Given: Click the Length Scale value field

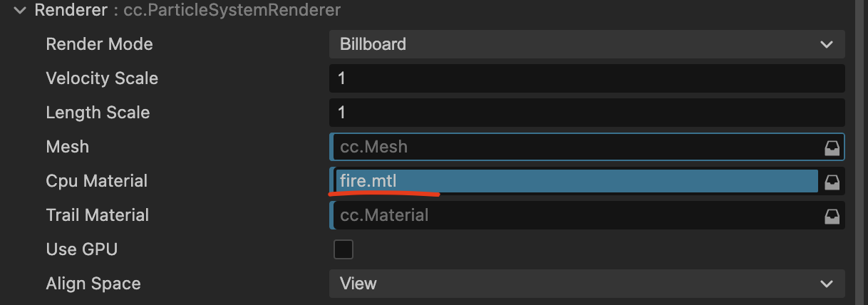Looking at the screenshot, I should (x=587, y=113).
